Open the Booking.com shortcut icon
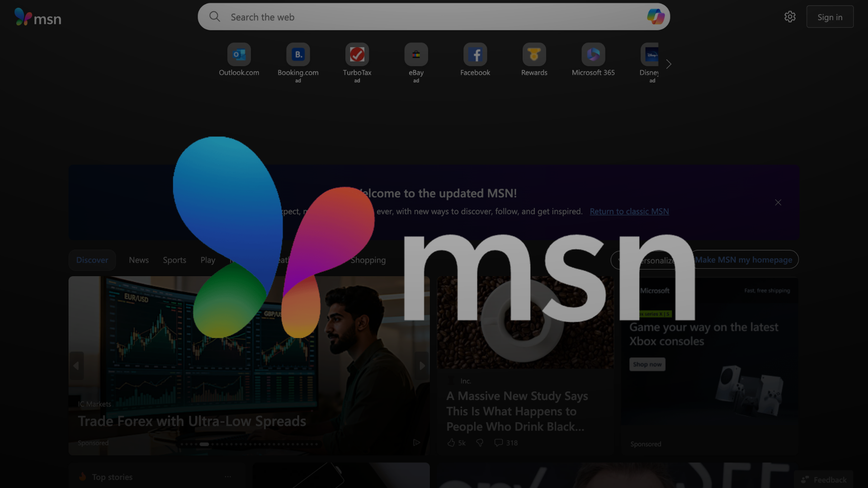Viewport: 868px width, 488px height. tap(298, 55)
